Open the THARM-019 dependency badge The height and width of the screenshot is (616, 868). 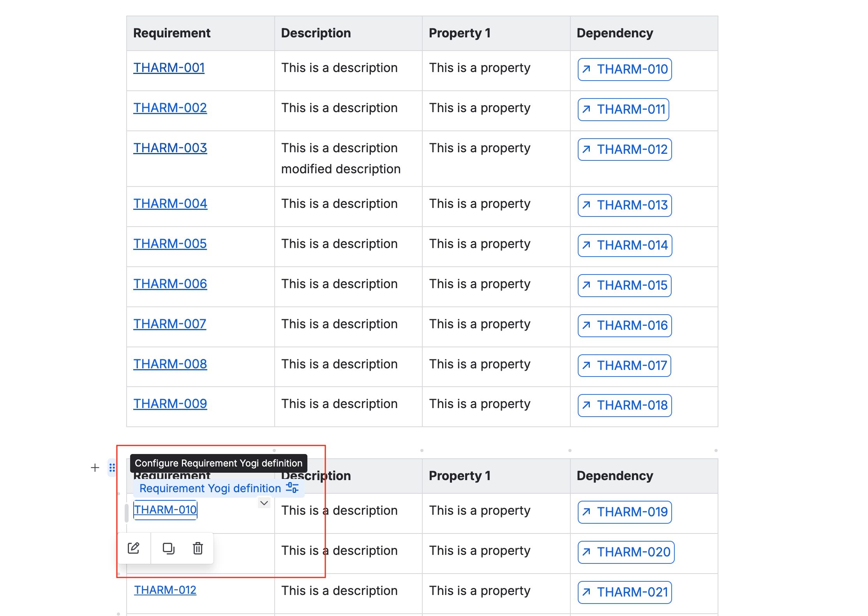[625, 512]
